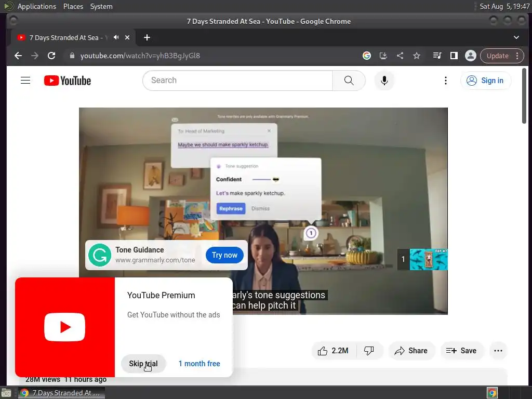Share the video with the Share button
Image resolution: width=532 pixels, height=399 pixels.
pos(411,351)
